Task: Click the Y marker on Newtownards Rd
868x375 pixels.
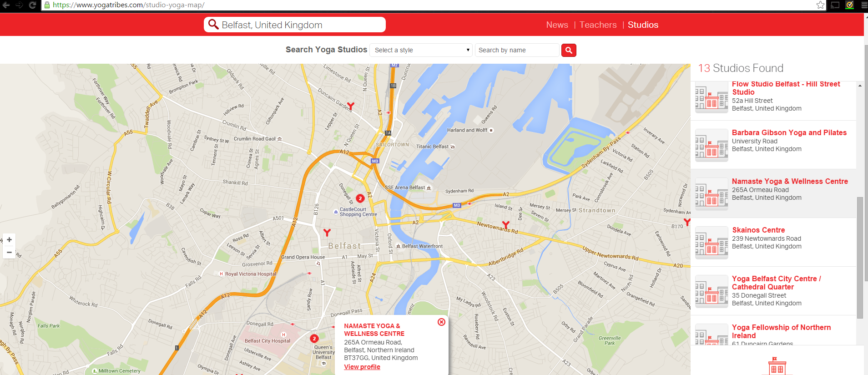Action: pos(505,225)
